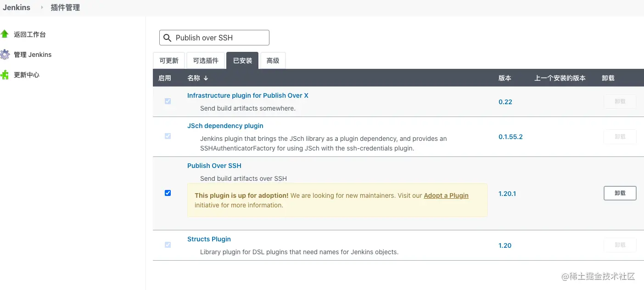Screen dimensions: 644x290
Task: Click 更新中心 in the sidebar
Action: [27, 75]
